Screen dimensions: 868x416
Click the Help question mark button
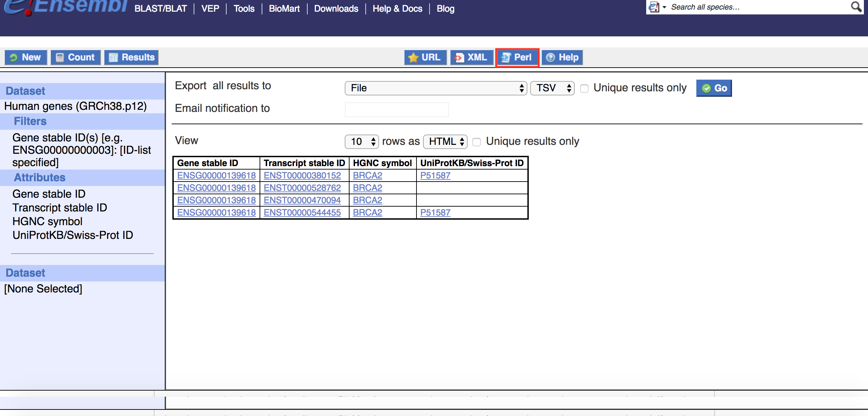562,57
